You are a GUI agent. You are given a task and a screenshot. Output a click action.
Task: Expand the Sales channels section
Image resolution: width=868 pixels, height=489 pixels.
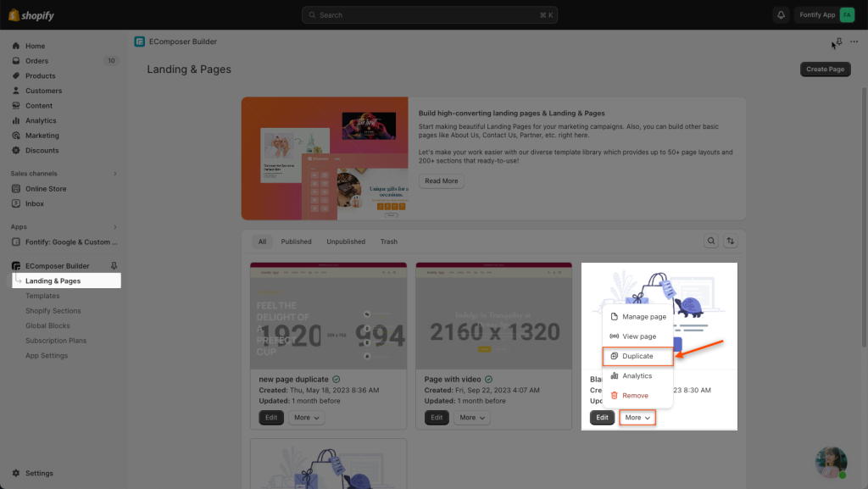(x=115, y=174)
